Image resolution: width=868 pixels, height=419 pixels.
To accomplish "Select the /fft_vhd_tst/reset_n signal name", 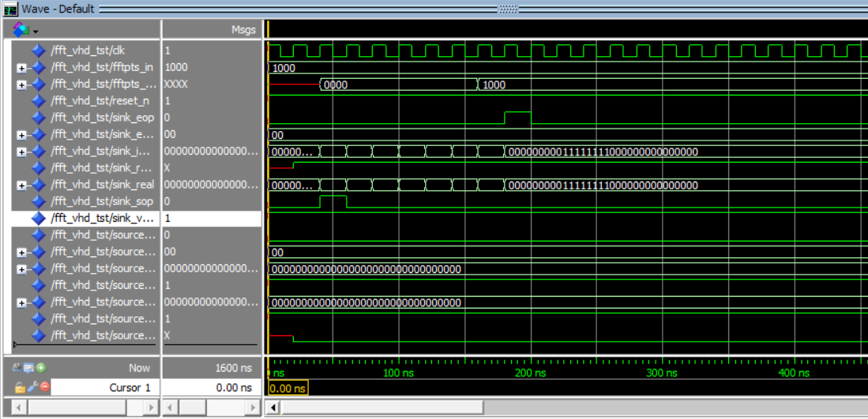I will coord(100,101).
